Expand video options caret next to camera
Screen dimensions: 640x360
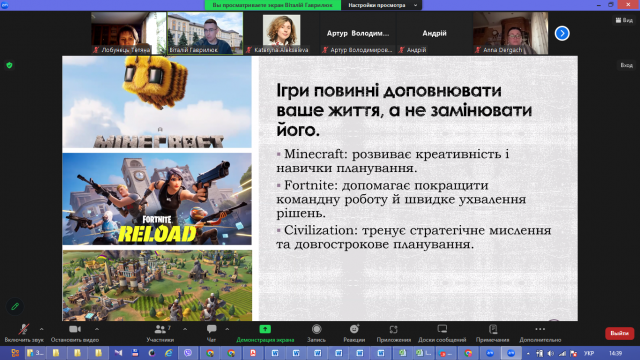(97, 329)
